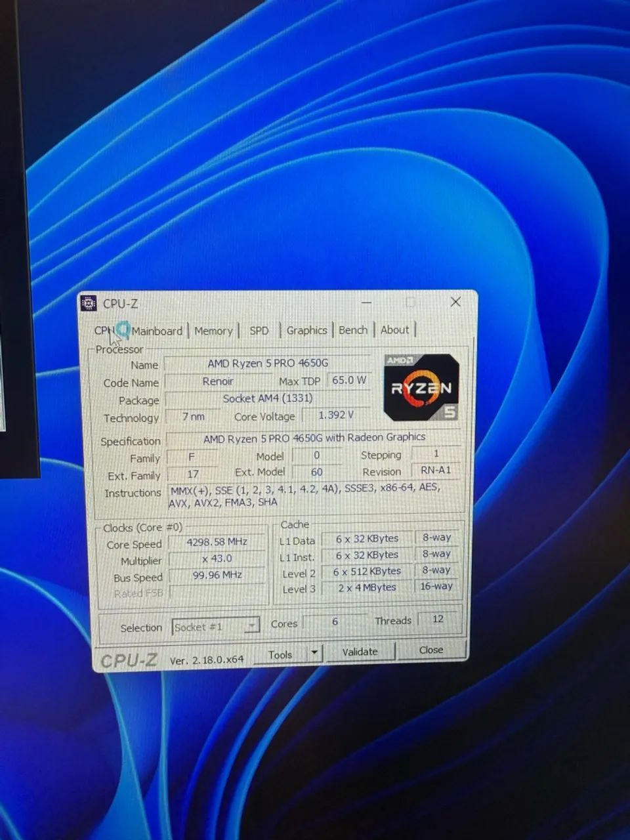Screen dimensions: 630x840
Task: Click the Model value 0
Action: [316, 455]
